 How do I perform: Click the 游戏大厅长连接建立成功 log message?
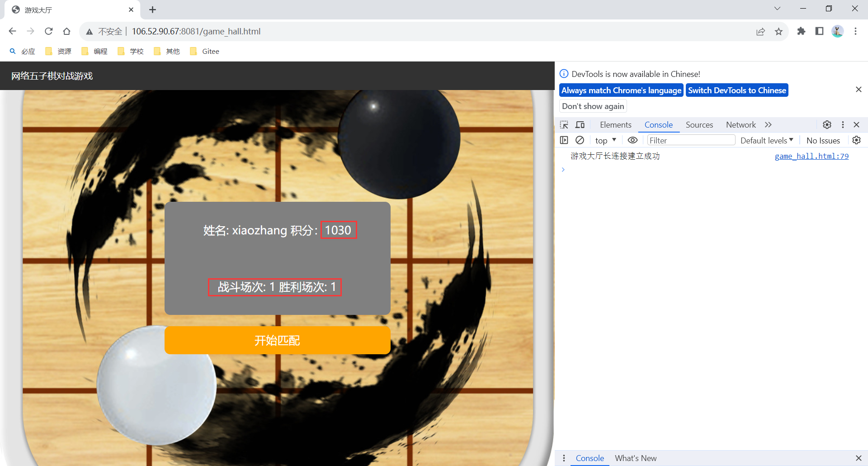point(615,156)
